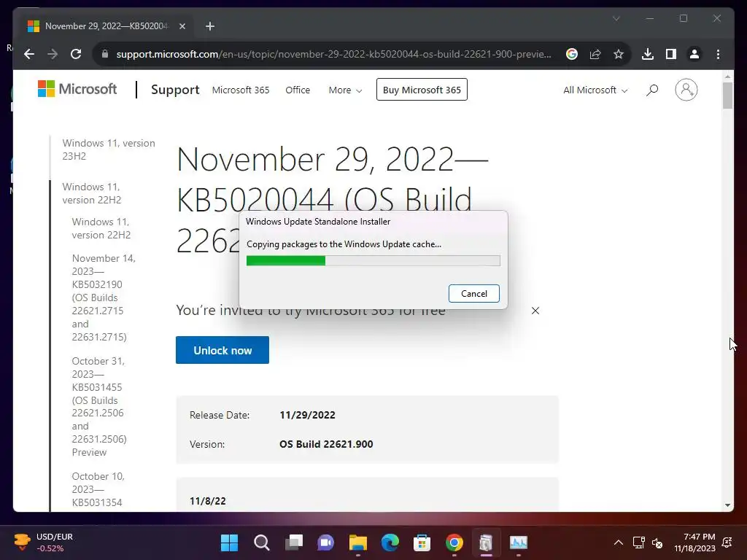
Task: Open Microsoft Store from the taskbar
Action: pyautogui.click(x=422, y=542)
